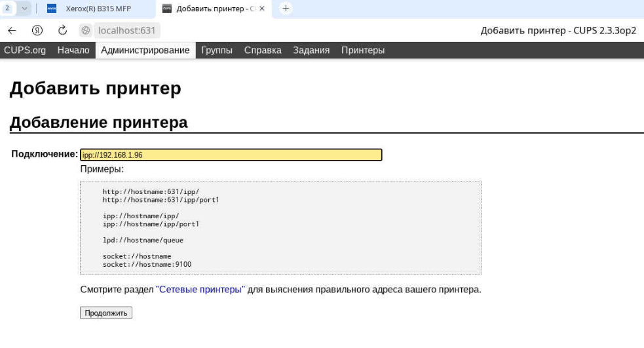Image resolution: width=644 pixels, height=348 pixels.
Task: Click the Добавление принтера heading
Action: (98, 123)
